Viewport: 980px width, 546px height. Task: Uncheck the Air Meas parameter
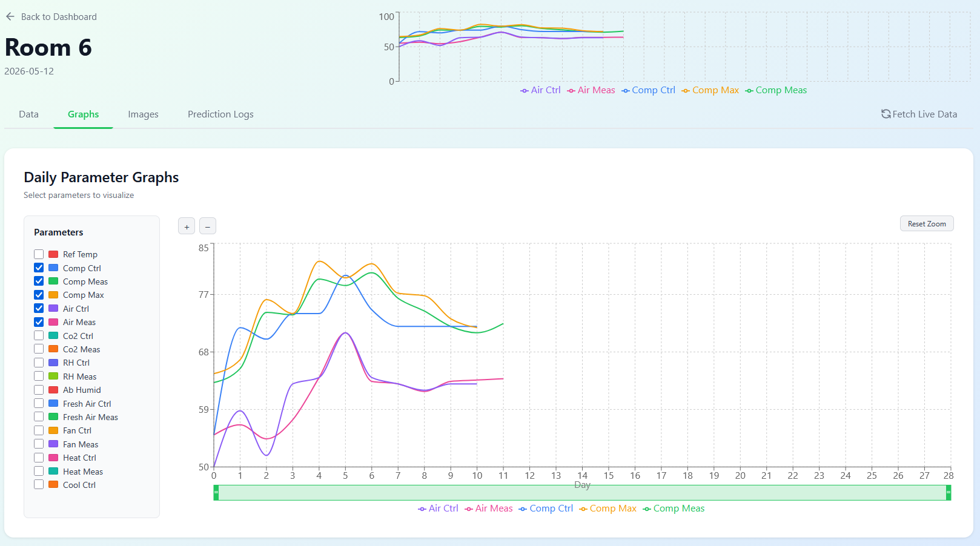pos(39,322)
